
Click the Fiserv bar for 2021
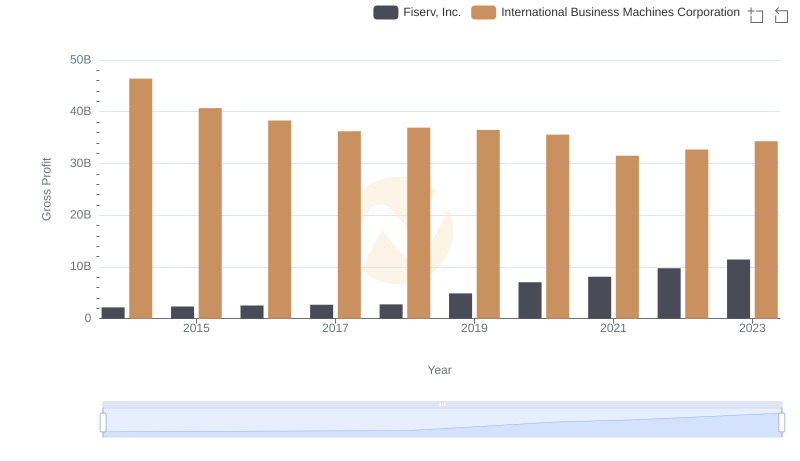pyautogui.click(x=599, y=297)
